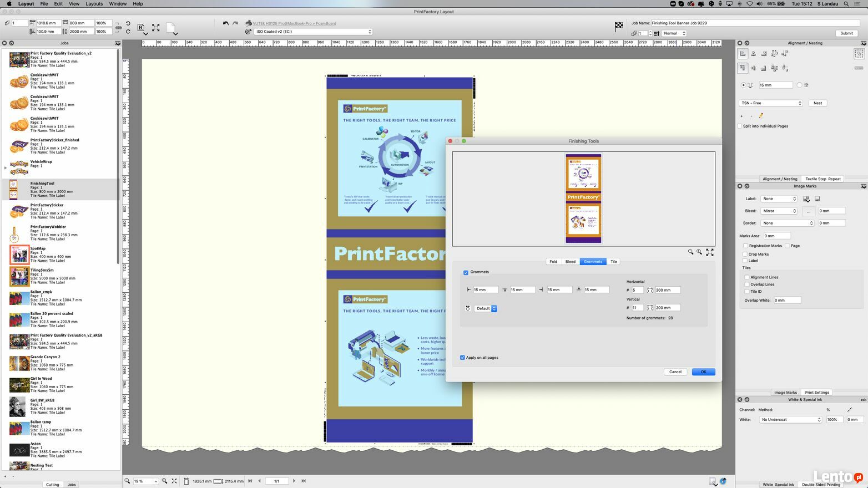Click the Job Name input field
This screenshot has height=488, width=868.
coord(755,23)
